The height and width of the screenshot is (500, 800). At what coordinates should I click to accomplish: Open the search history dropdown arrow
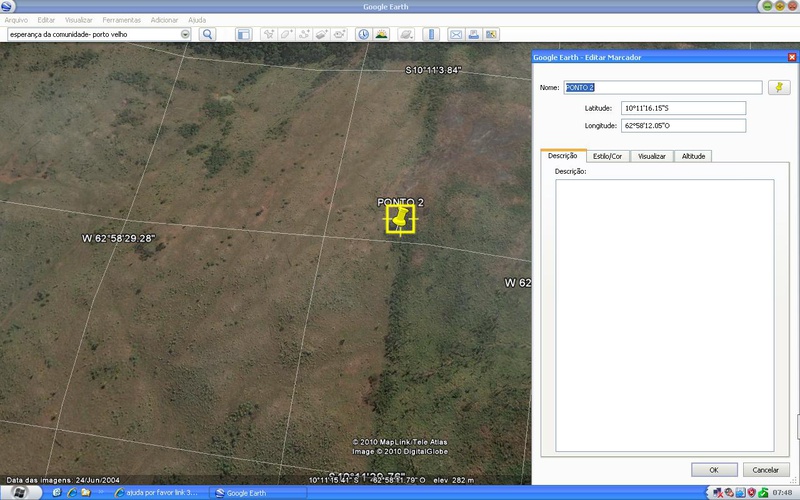(x=185, y=34)
